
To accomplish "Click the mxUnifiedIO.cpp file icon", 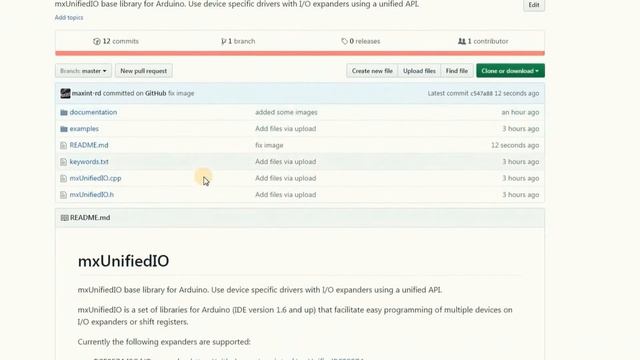I will (63, 178).
